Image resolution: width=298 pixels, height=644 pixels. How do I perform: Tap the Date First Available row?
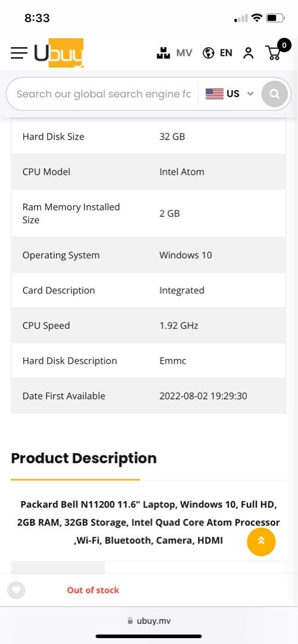pos(148,396)
